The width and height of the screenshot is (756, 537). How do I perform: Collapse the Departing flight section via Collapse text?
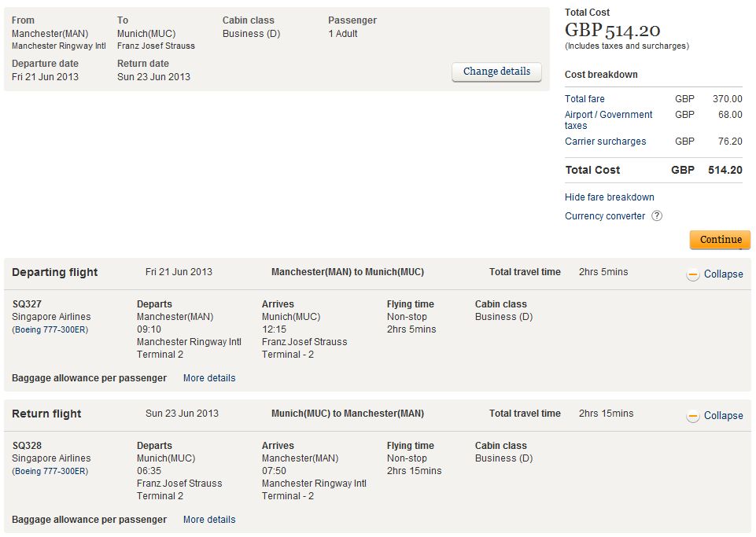click(x=723, y=274)
